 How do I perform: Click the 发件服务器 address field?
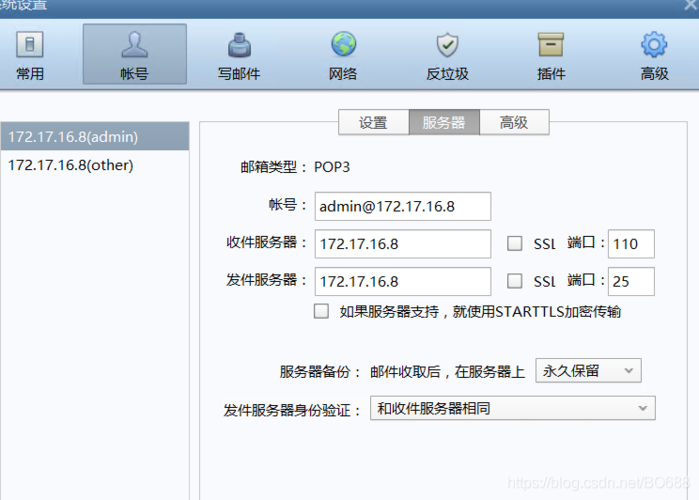tap(403, 281)
